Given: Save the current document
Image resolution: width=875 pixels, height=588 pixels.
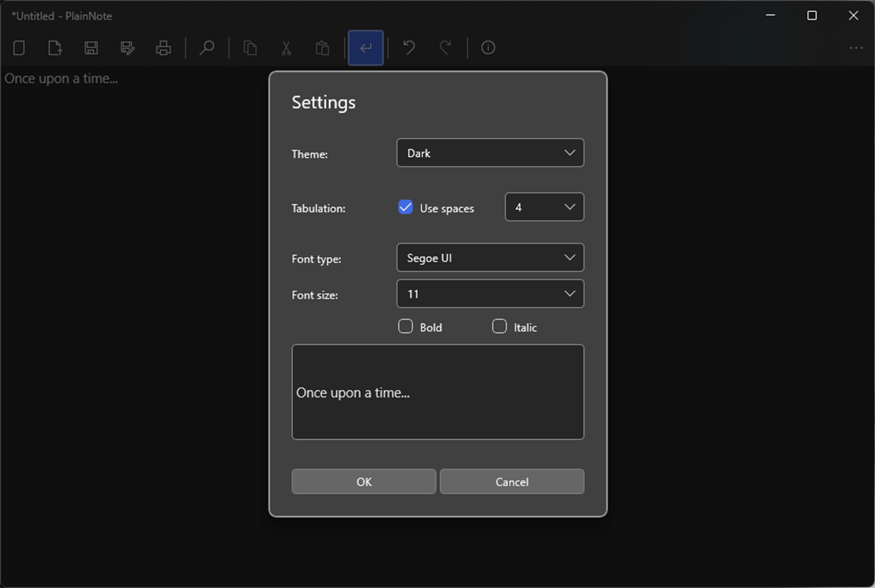Looking at the screenshot, I should pos(90,47).
